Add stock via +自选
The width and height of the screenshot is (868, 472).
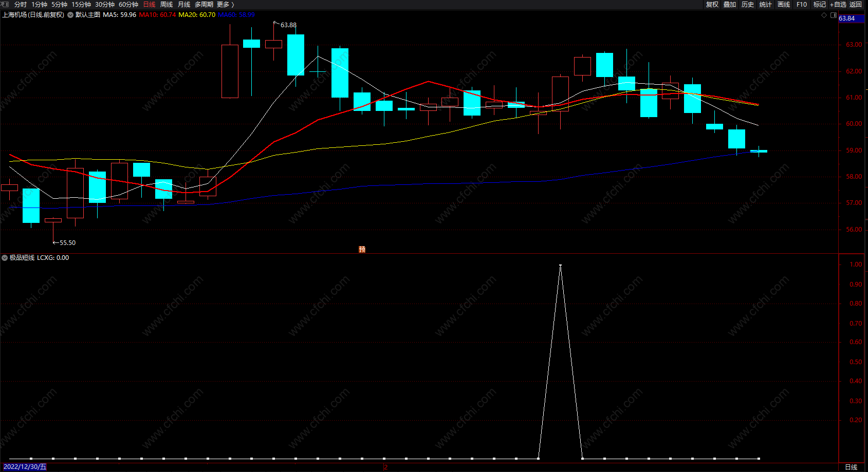(838, 5)
